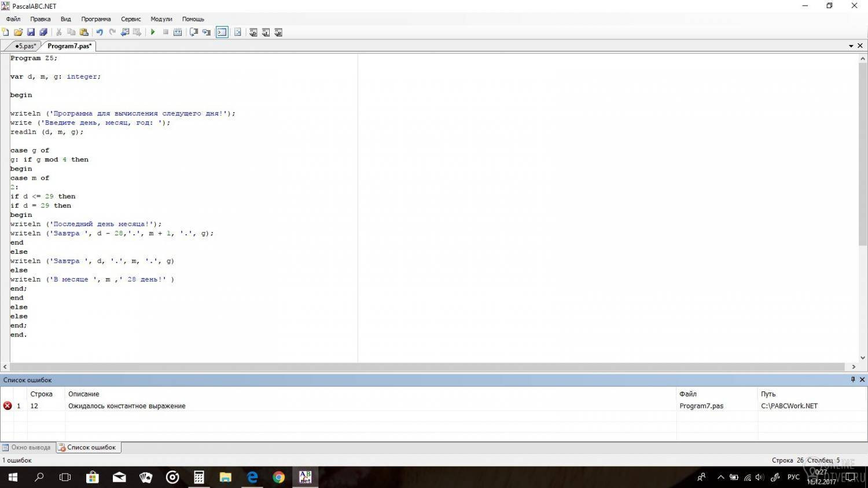Toggle the output window toolbar button
Image resolution: width=868 pixels, height=488 pixels.
click(222, 32)
